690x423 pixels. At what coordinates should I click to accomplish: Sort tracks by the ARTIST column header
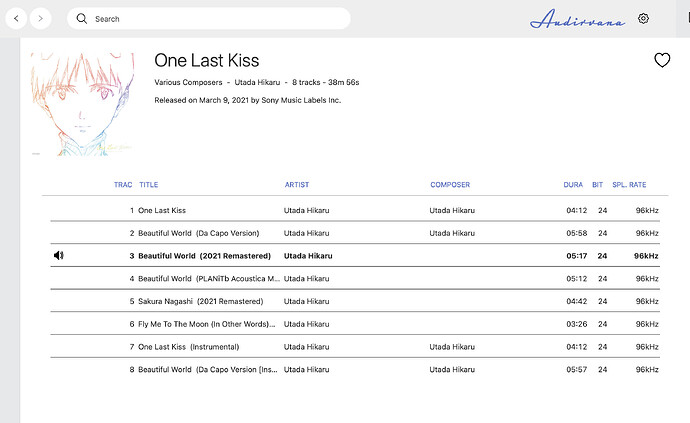click(x=297, y=185)
